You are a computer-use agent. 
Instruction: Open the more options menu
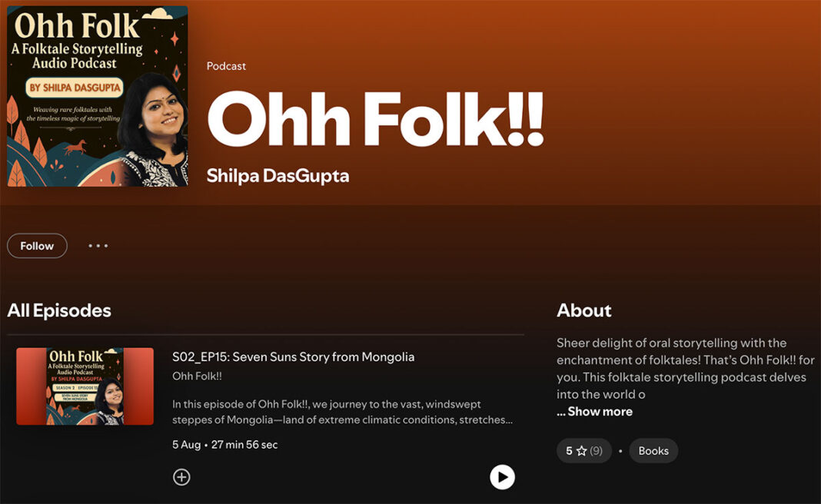(x=98, y=245)
